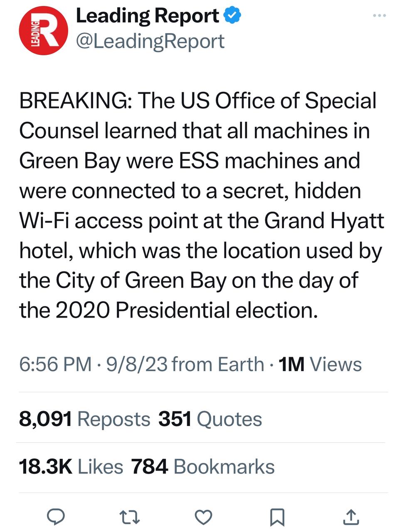The height and width of the screenshot is (532, 407).
Task: View the 1M Views analytics
Action: (320, 365)
